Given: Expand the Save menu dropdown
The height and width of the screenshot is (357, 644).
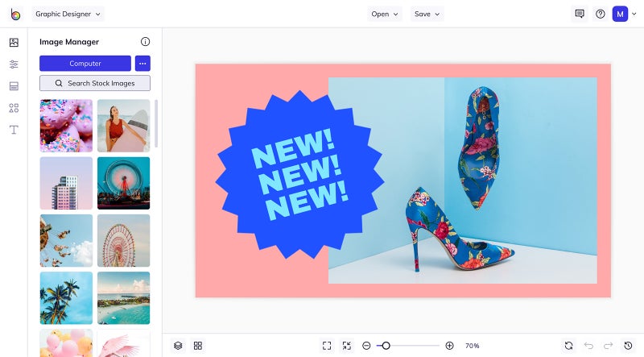Looking at the screenshot, I should coord(427,14).
